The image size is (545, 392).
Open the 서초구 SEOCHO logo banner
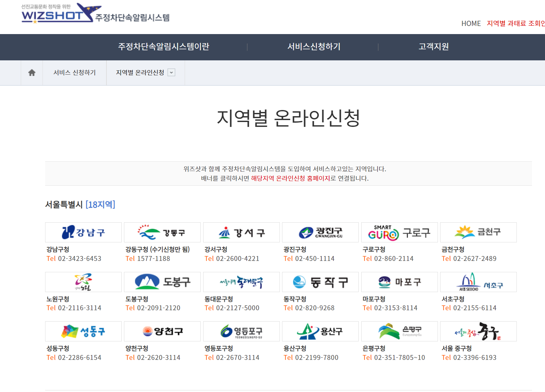[478, 282]
